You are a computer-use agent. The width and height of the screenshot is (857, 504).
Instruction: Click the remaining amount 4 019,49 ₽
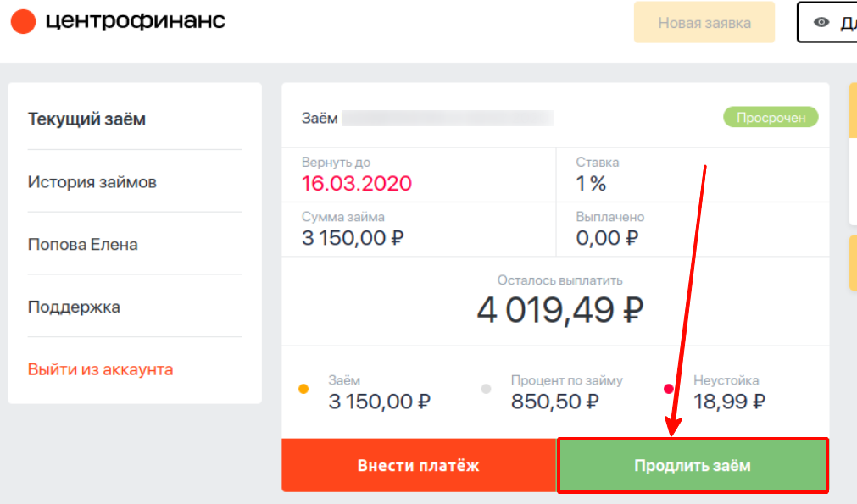[x=560, y=310]
